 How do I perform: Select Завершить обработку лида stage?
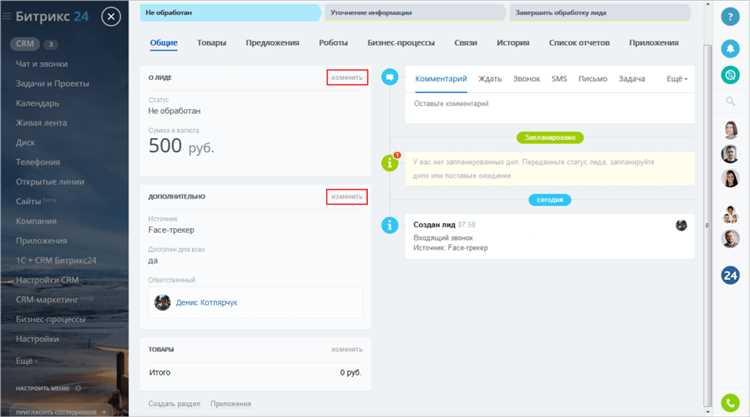(600, 13)
